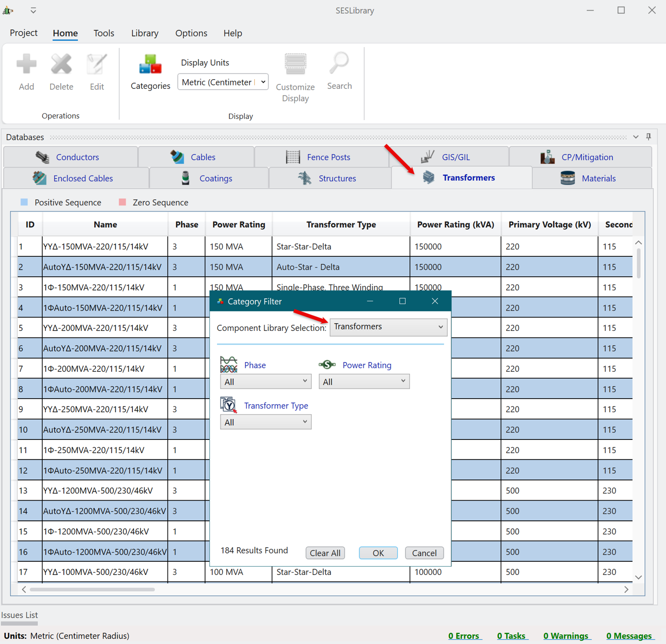This screenshot has height=644, width=666.
Task: Open Component Library Selection dropdown
Action: (x=388, y=327)
